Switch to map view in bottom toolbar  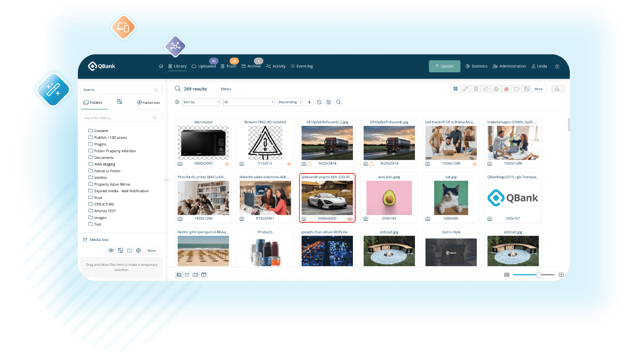click(x=195, y=275)
